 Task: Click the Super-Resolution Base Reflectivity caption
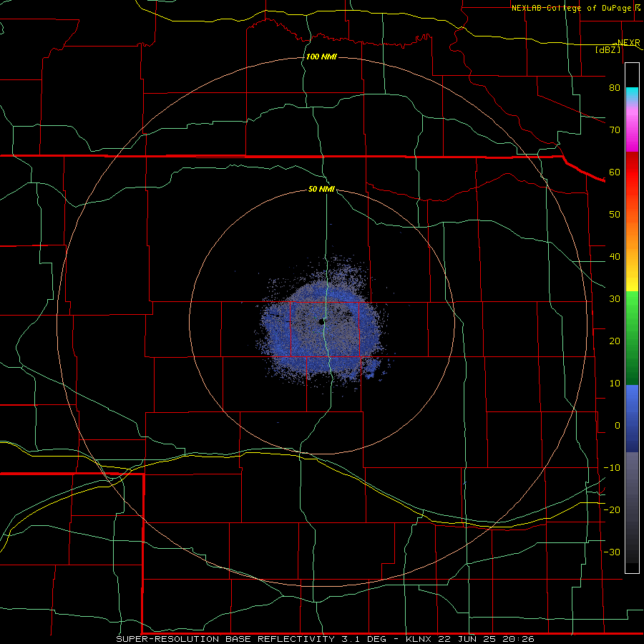(325, 639)
